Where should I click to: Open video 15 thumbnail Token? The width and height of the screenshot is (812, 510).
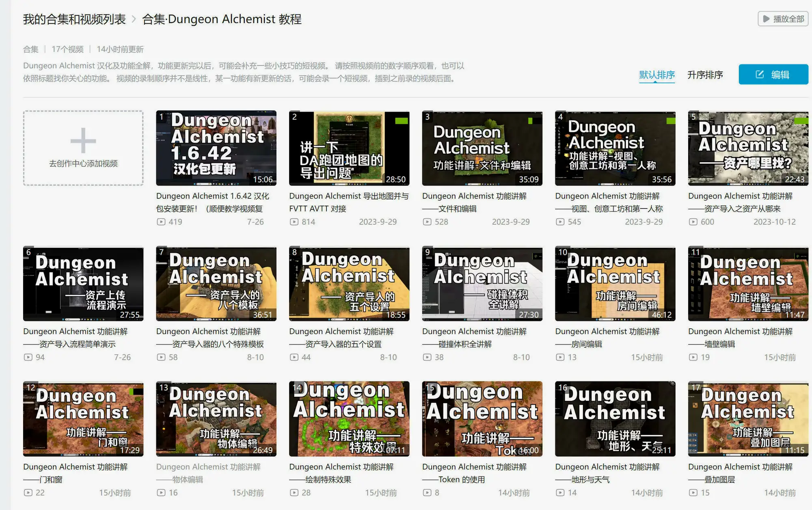[x=482, y=419]
